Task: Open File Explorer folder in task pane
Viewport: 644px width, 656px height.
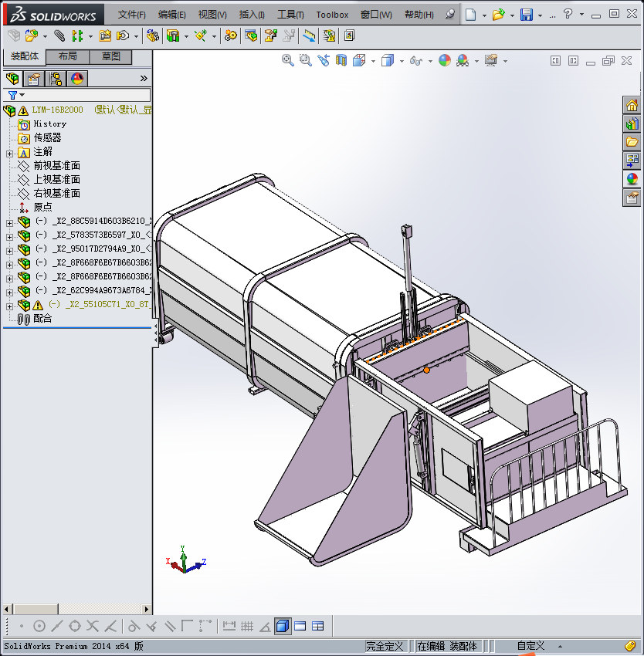Action: 632,142
